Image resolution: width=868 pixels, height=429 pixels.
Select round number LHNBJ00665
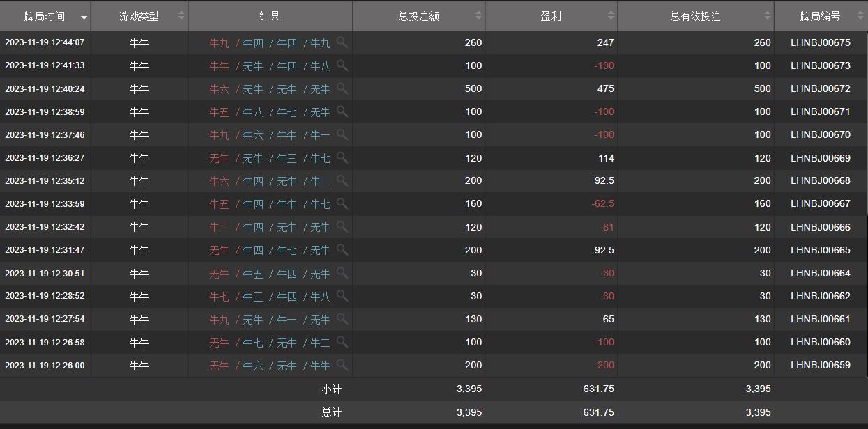point(821,249)
